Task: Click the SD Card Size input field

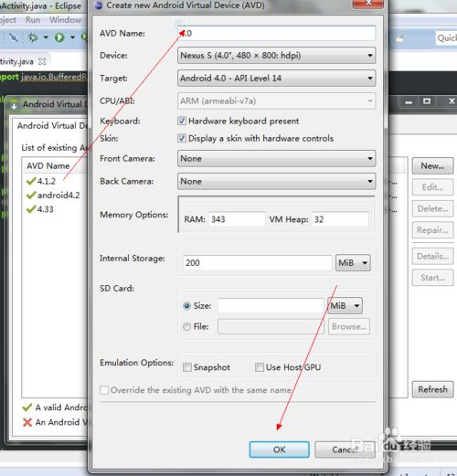Action: coord(271,305)
